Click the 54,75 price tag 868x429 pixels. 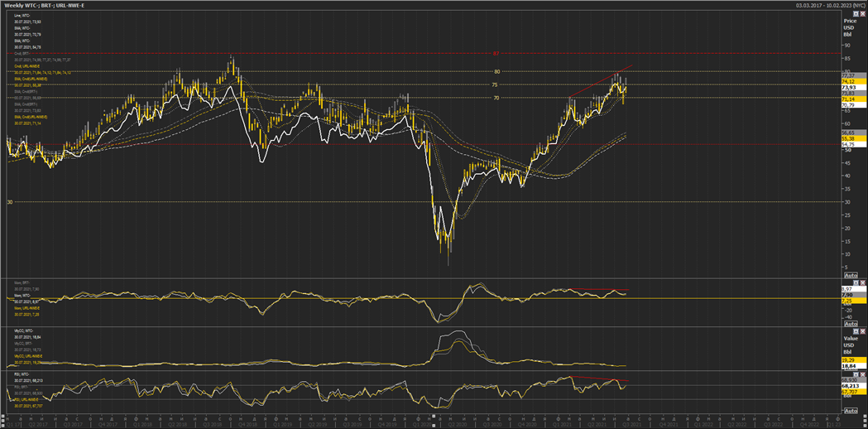click(x=854, y=144)
